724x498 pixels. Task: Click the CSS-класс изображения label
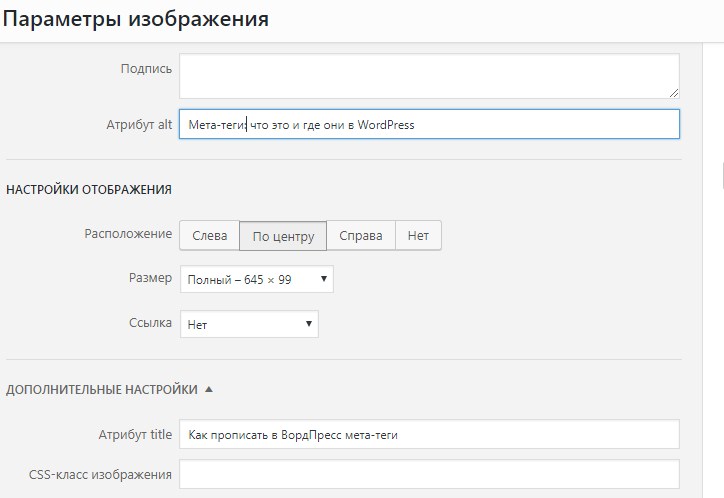100,474
